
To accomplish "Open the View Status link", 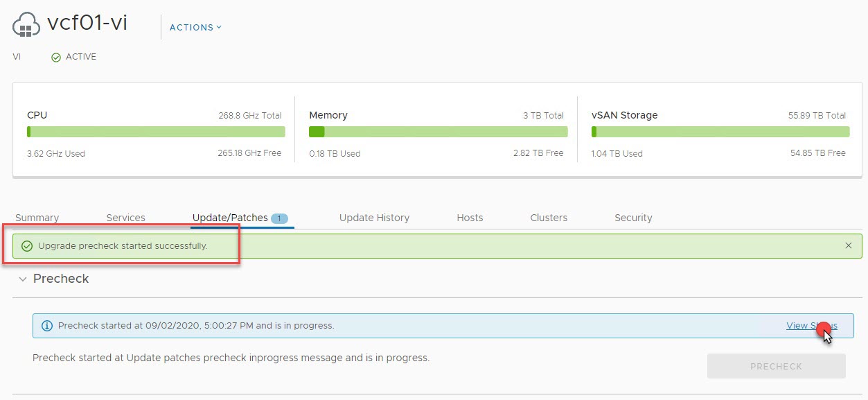I will [x=812, y=326].
